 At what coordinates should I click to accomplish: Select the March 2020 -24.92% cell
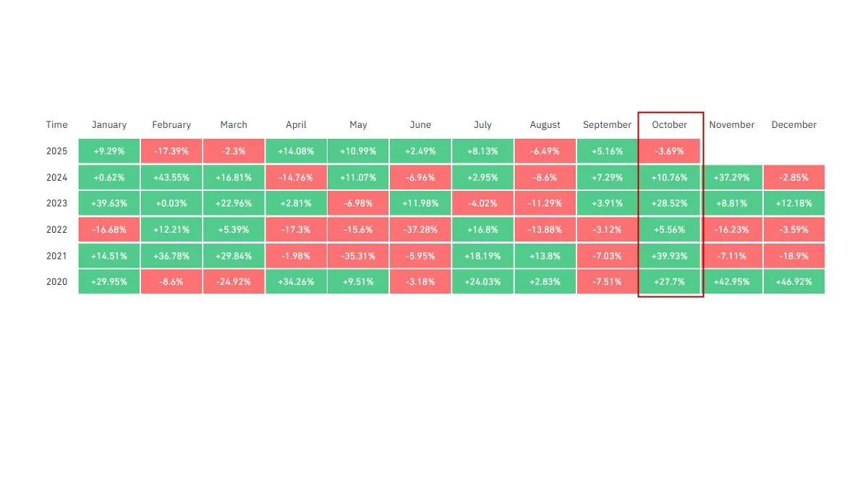234,281
